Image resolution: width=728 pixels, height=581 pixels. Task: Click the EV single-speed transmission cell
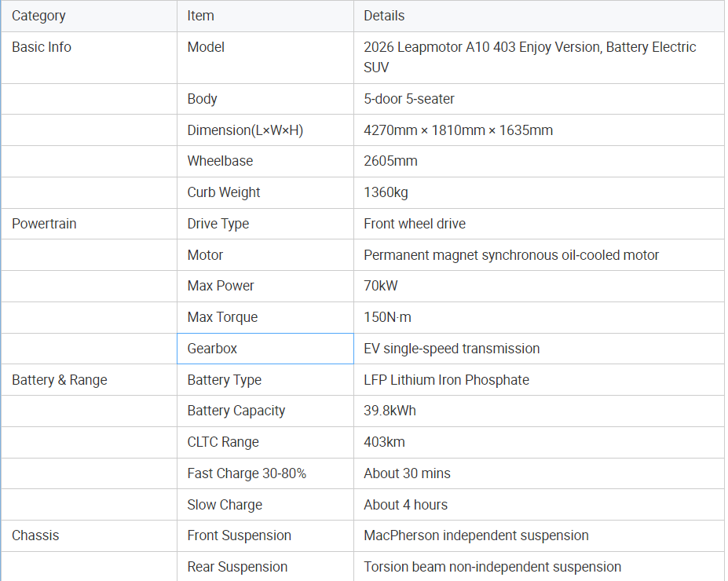539,349
